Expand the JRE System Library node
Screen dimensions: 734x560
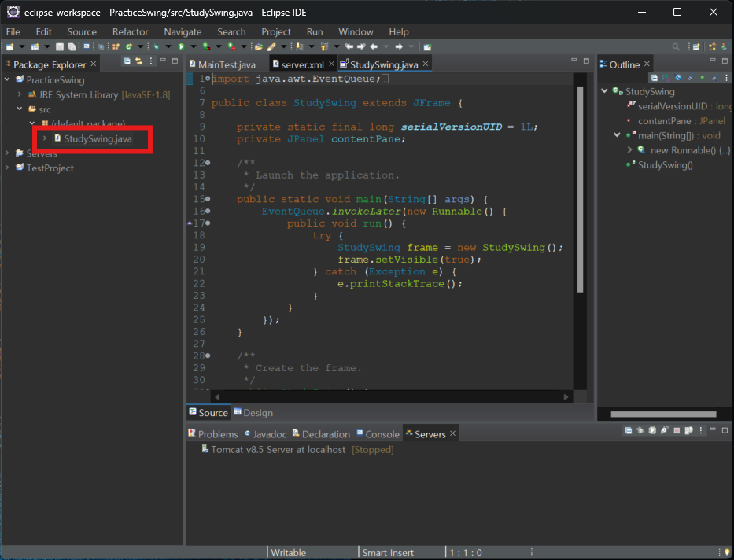pos(19,94)
